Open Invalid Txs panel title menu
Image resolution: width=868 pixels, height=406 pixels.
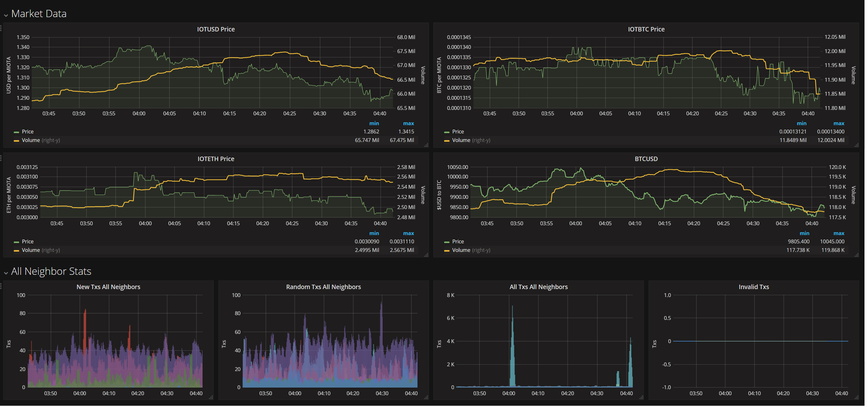[753, 287]
